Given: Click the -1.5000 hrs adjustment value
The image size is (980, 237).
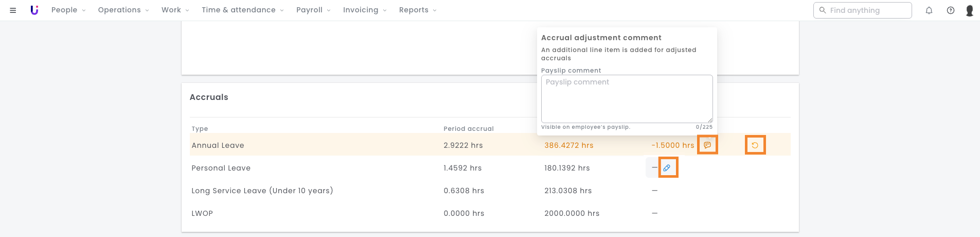Looking at the screenshot, I should pos(673,145).
